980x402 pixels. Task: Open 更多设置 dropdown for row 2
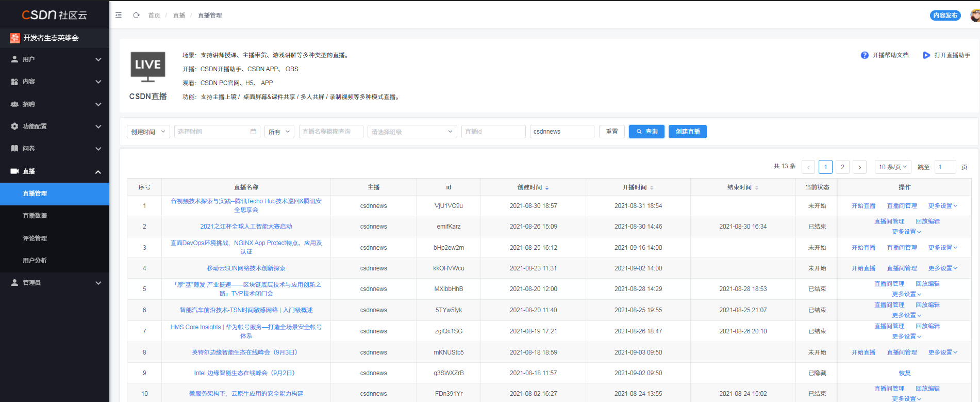pyautogui.click(x=906, y=232)
